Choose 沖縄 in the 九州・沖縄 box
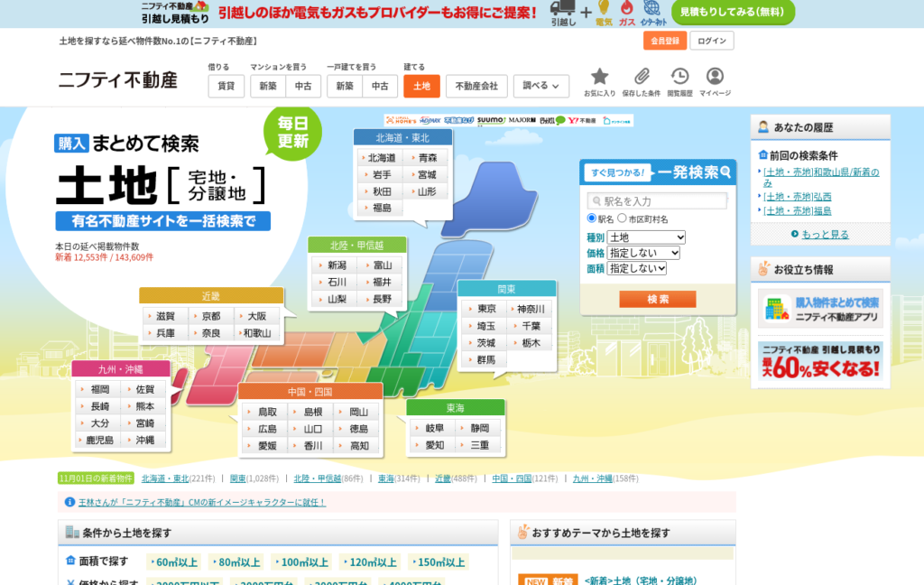Image resolution: width=924 pixels, height=585 pixels. [144, 440]
